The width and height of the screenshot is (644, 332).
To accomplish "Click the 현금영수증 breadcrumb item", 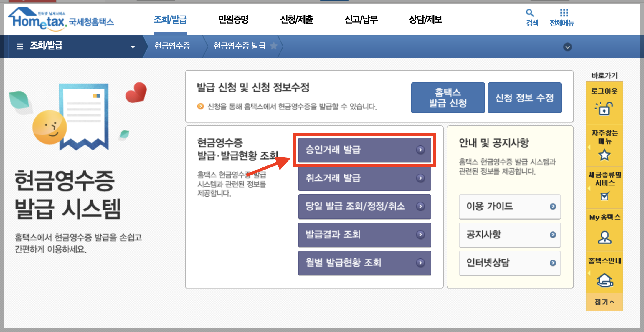I will 172,46.
